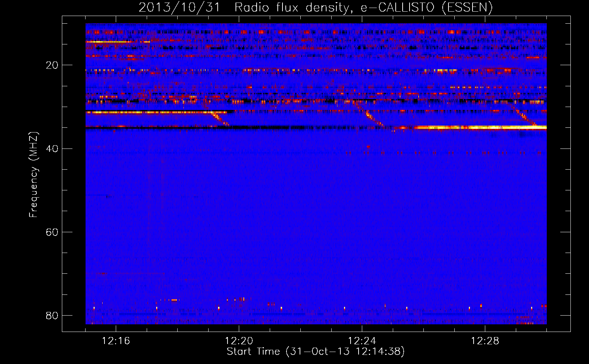Click the 12:20 time tick label
Image resolution: width=589 pixels, height=364 pixels.
tap(239, 341)
